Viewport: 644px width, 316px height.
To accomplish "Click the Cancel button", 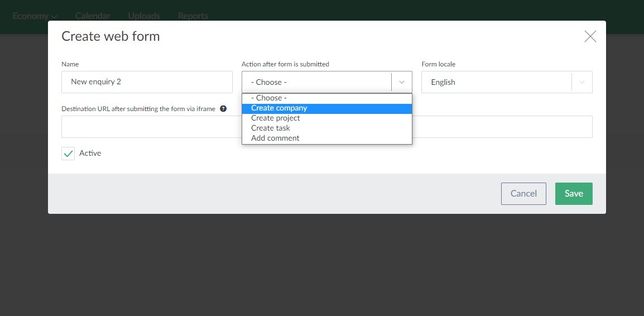I will click(523, 194).
